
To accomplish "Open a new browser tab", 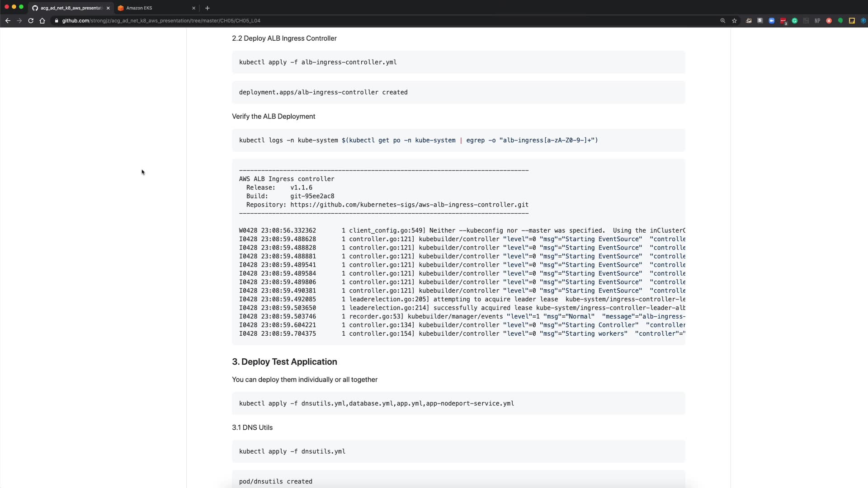I will click(x=208, y=8).
